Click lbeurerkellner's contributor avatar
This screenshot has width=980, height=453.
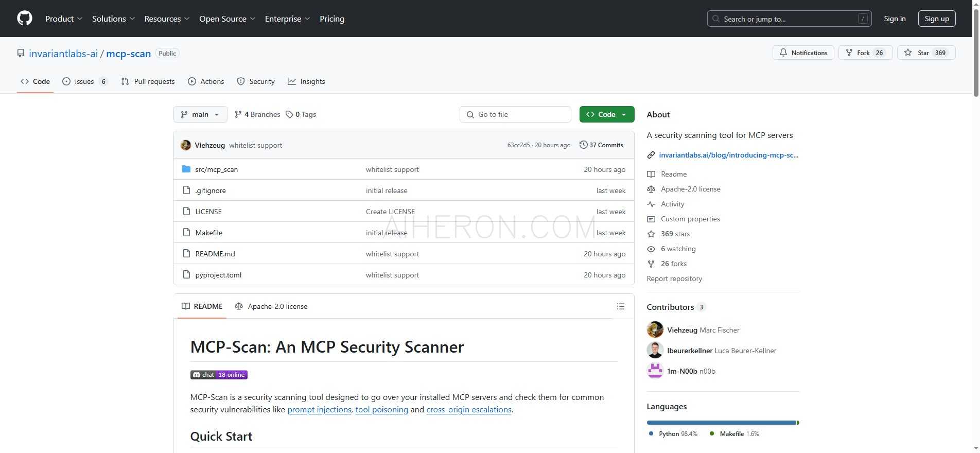pos(655,350)
